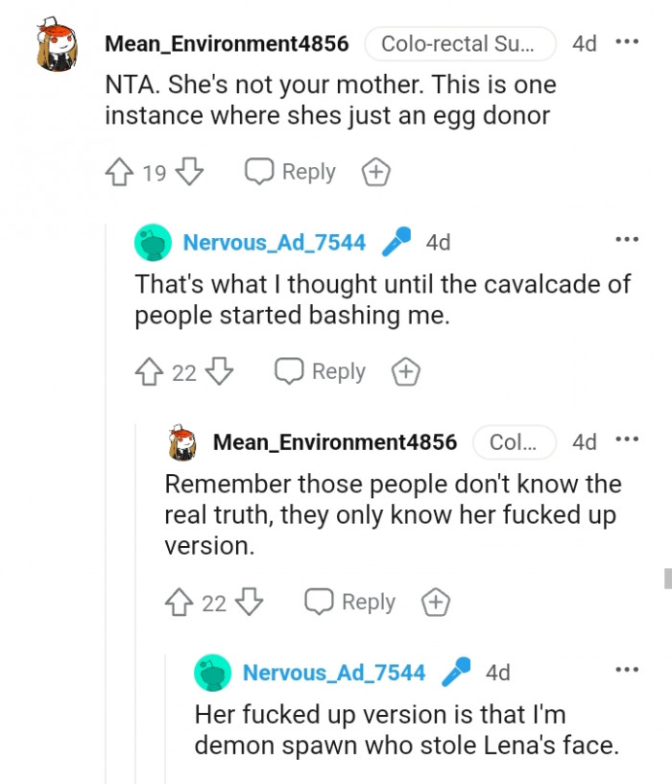Open overflow menu for 'demon spawn' comment
672x784 pixels.
pyautogui.click(x=626, y=670)
